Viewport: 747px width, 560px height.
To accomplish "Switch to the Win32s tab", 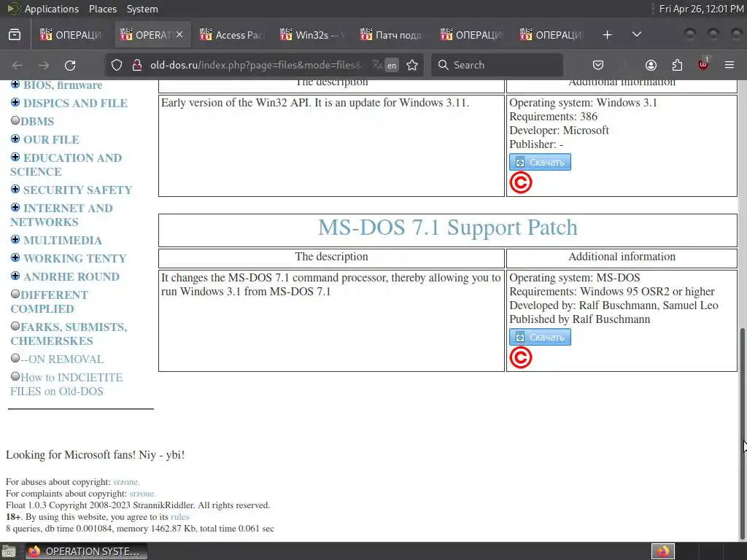I will 311,35.
